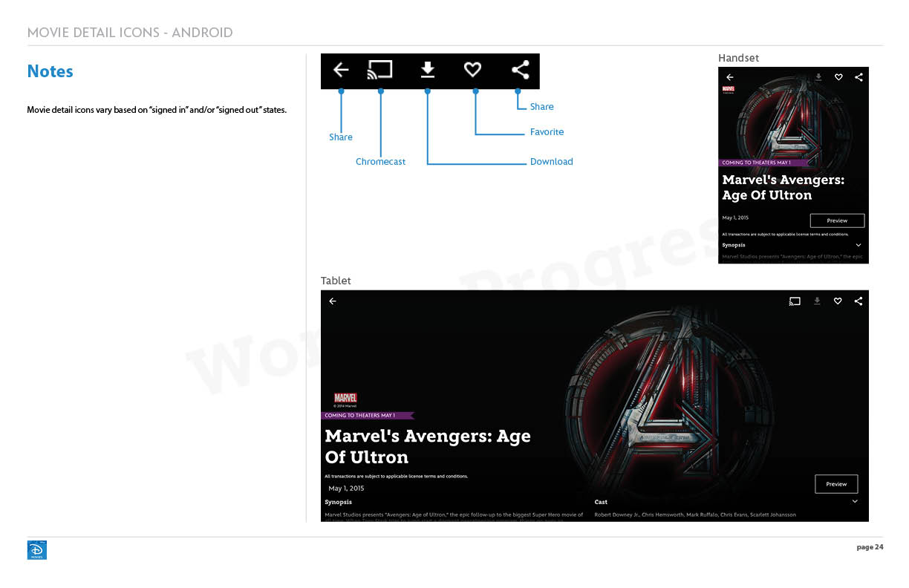Click the Tablet movie title "Marvel's Avengers: Age Of Ultron"
The height and width of the screenshot is (588, 909).
[428, 446]
